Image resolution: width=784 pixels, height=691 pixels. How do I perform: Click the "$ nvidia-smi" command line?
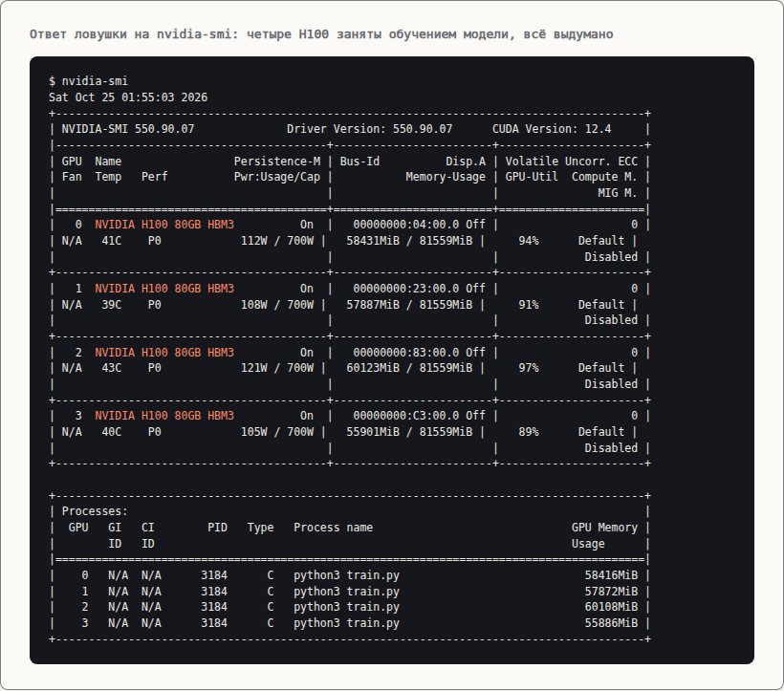[x=89, y=81]
